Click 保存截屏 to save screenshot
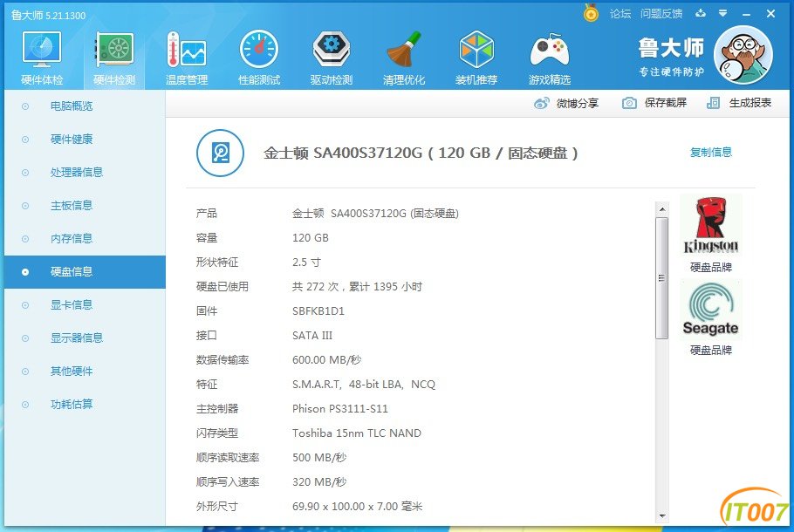The width and height of the screenshot is (794, 532). 666,103
